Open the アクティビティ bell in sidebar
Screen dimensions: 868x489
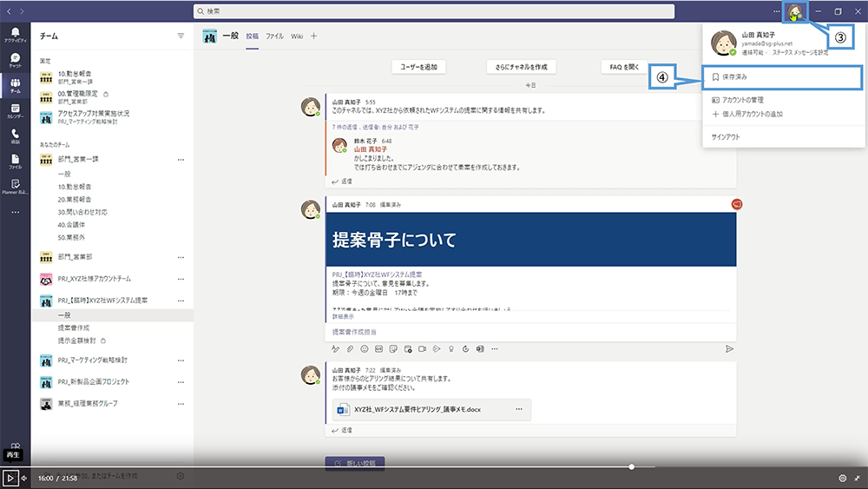click(14, 34)
